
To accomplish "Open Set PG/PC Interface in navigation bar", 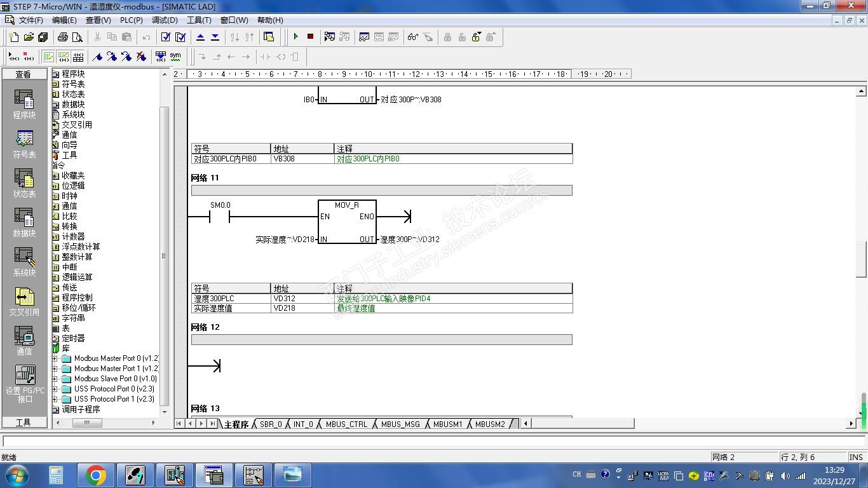I will (25, 384).
